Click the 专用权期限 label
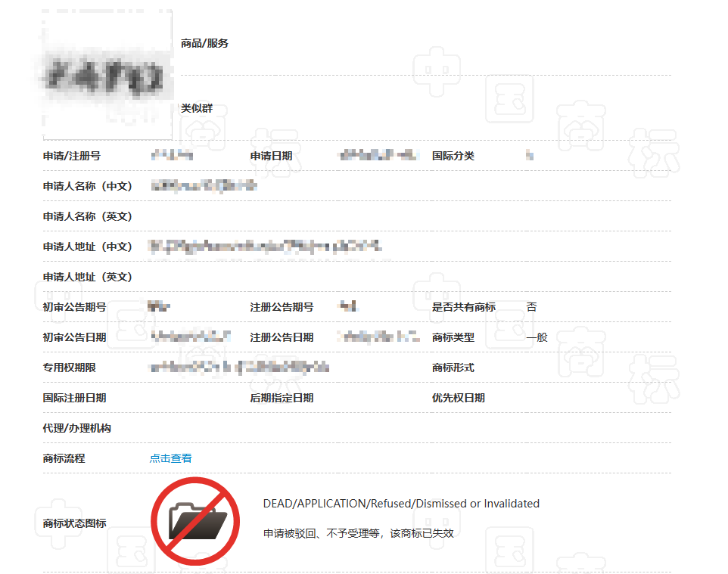The height and width of the screenshot is (574, 728). 69,368
